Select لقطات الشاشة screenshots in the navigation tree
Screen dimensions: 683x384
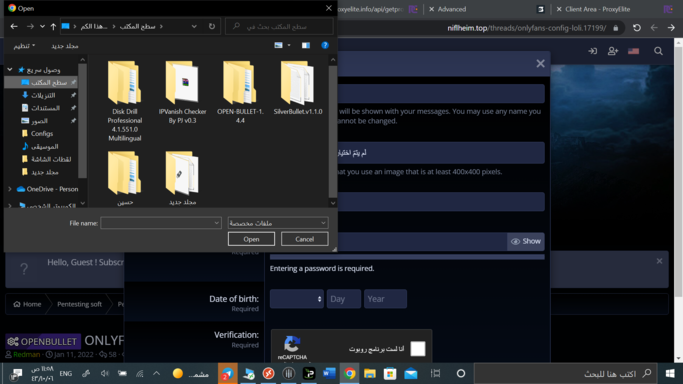point(51,159)
